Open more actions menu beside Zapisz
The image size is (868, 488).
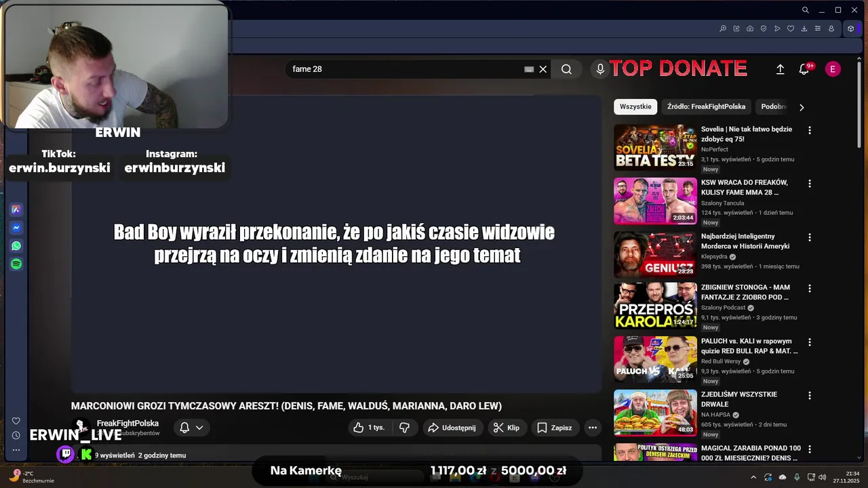(x=593, y=428)
